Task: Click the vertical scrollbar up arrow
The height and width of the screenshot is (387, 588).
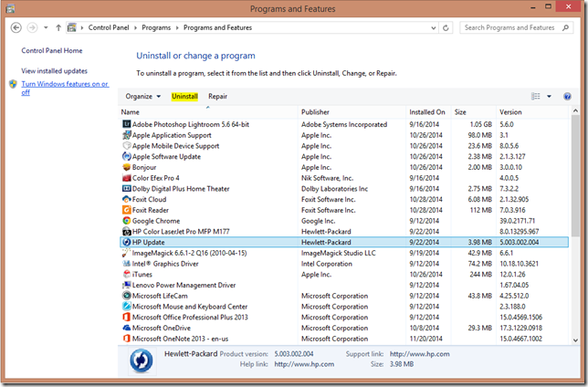Action: [575, 110]
